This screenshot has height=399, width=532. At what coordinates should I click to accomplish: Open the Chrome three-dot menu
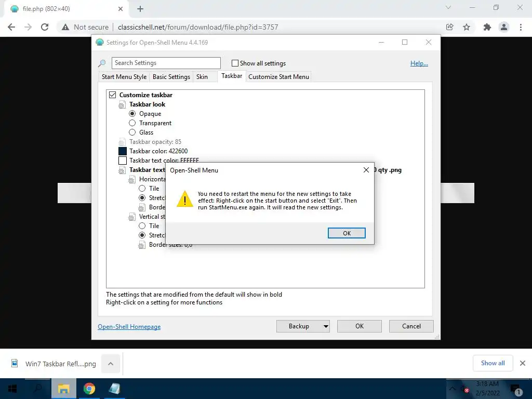tap(521, 27)
